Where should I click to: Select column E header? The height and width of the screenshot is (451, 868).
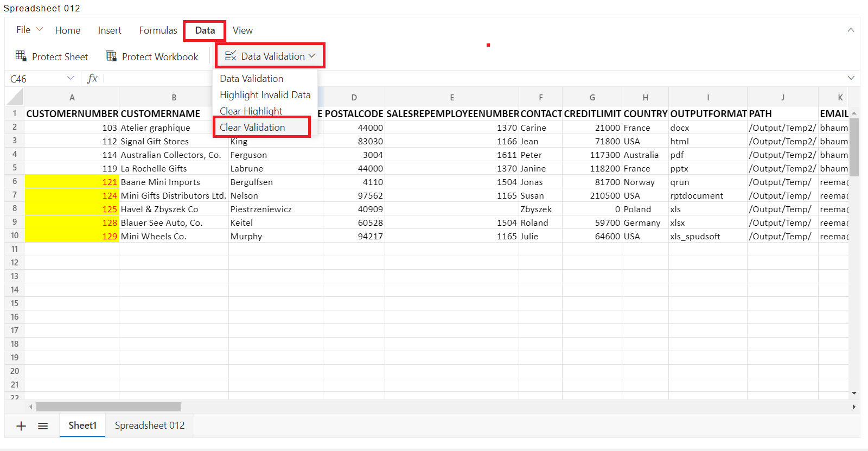pyautogui.click(x=452, y=98)
